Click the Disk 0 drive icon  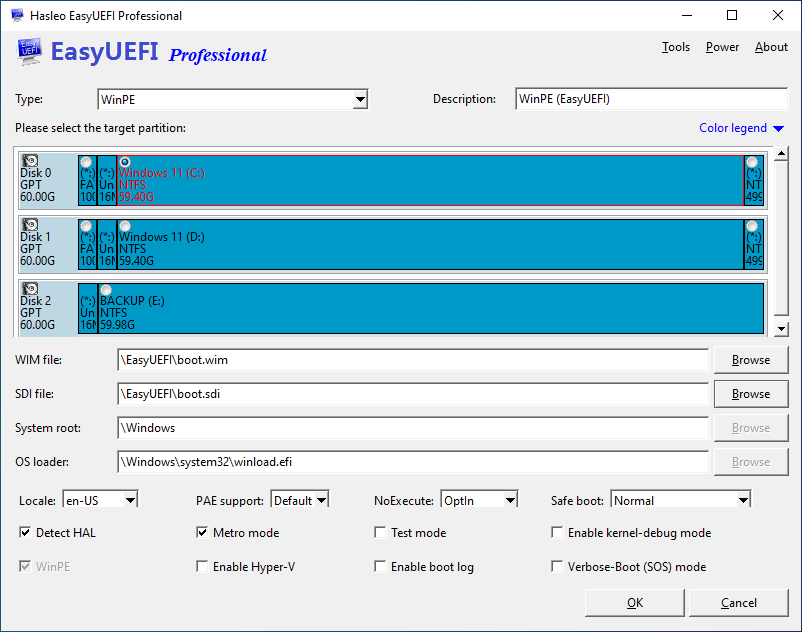tap(30, 161)
